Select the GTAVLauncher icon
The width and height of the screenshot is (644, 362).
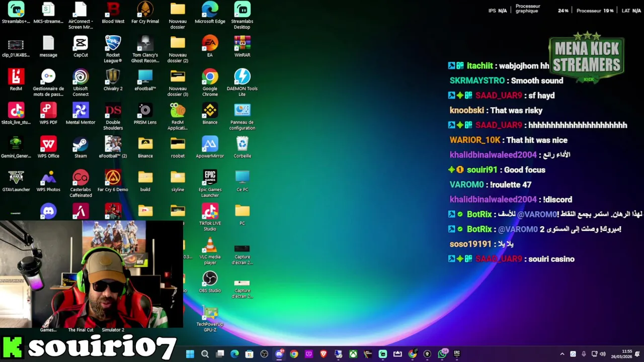[16, 182]
